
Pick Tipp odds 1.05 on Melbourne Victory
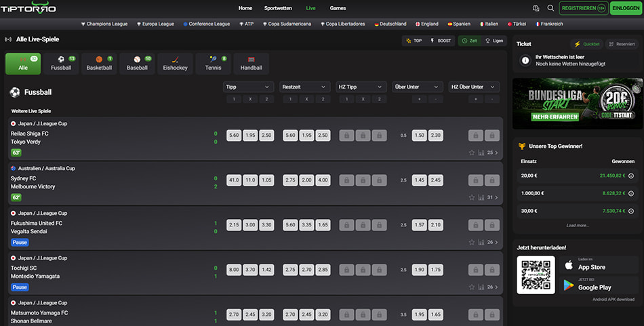266,180
